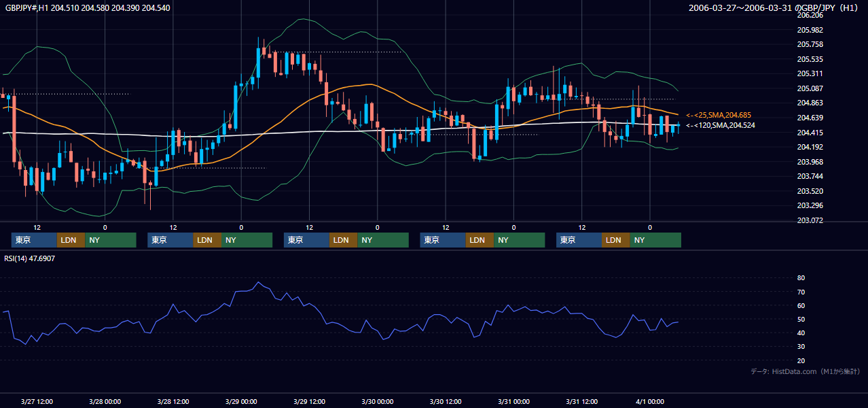Pick the 205.311 price axis value

[810, 73]
